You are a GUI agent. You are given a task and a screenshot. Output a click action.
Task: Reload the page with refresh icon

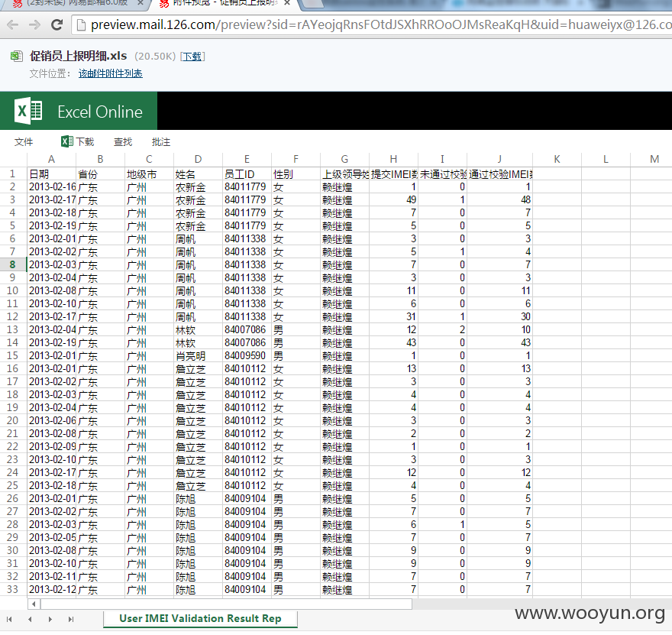57,25
